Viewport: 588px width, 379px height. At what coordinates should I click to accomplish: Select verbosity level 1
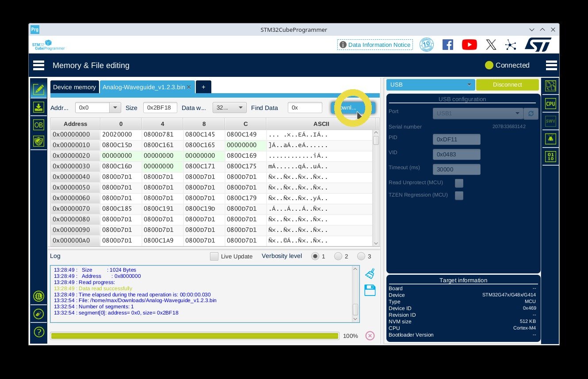[x=315, y=256]
